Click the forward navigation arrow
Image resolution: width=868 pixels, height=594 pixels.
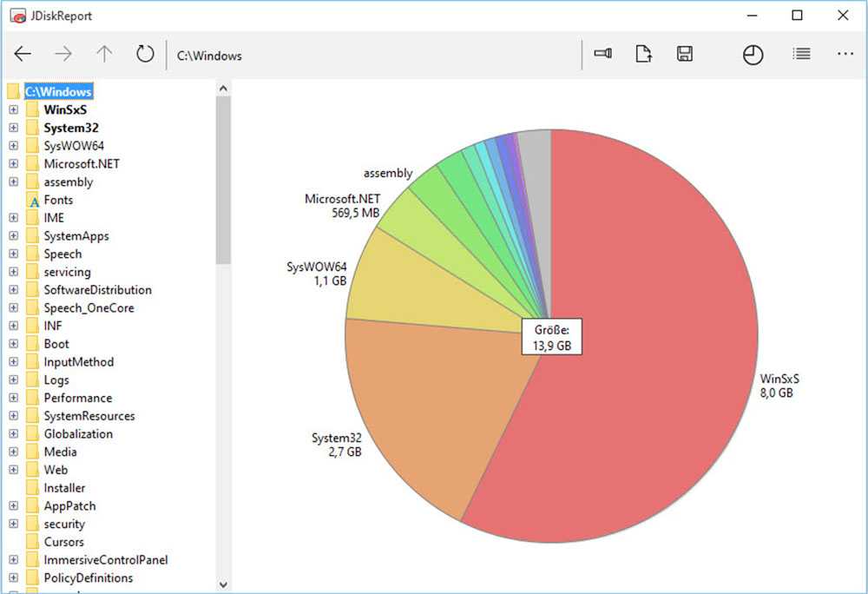pos(63,55)
